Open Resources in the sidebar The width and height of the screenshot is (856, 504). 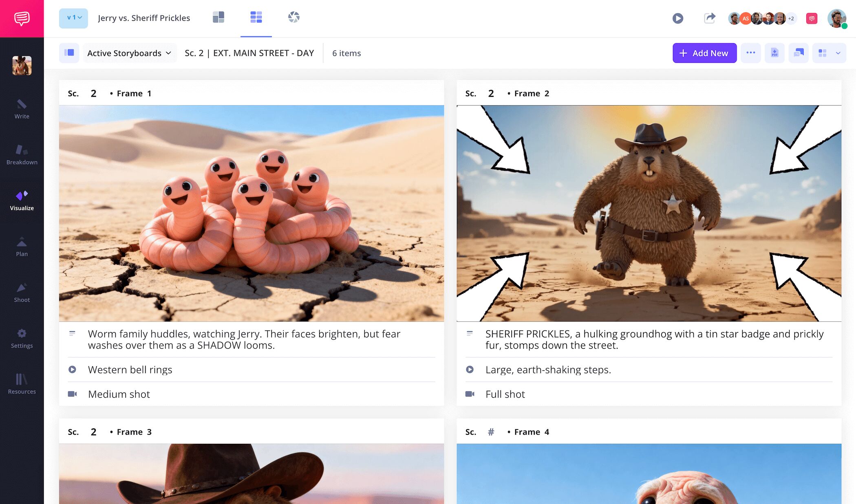[x=22, y=384]
